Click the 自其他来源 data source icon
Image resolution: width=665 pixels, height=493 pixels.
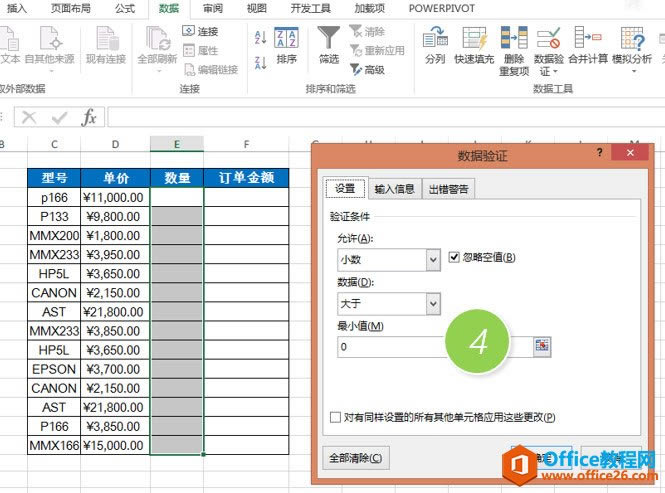click(x=50, y=38)
